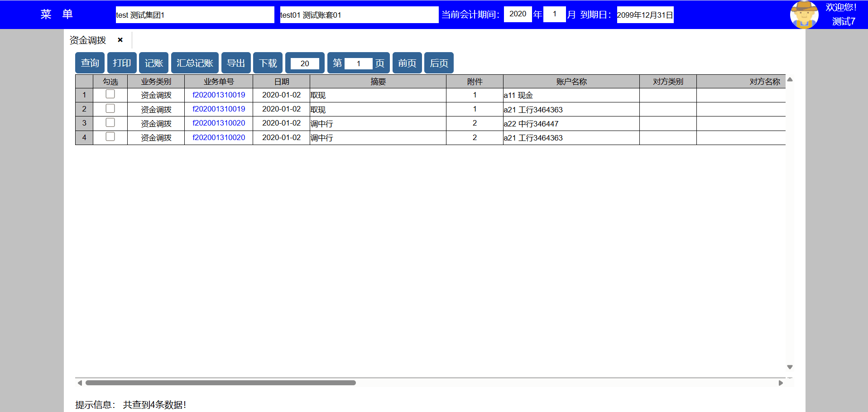Viewport: 868px width, 412px height.
Task: Click the horizontal scrollbar thumb
Action: point(221,383)
